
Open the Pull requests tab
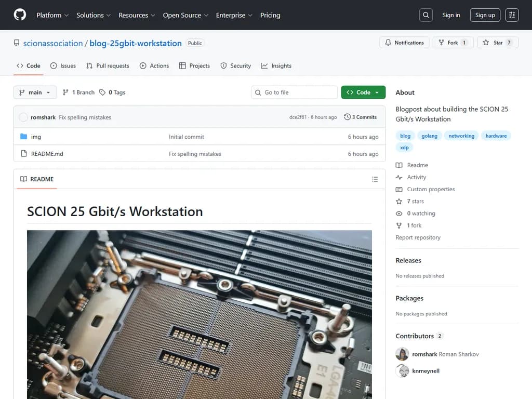click(x=108, y=66)
